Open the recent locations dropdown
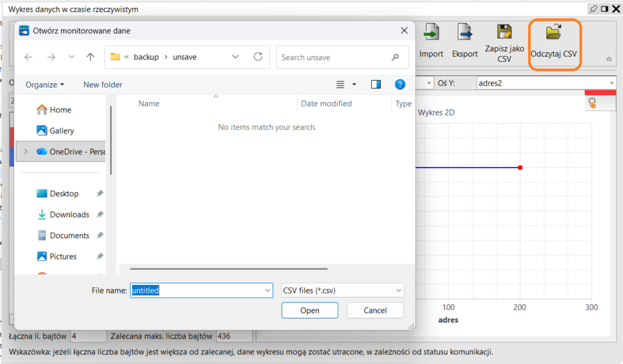This screenshot has width=623, height=364. 72,57
